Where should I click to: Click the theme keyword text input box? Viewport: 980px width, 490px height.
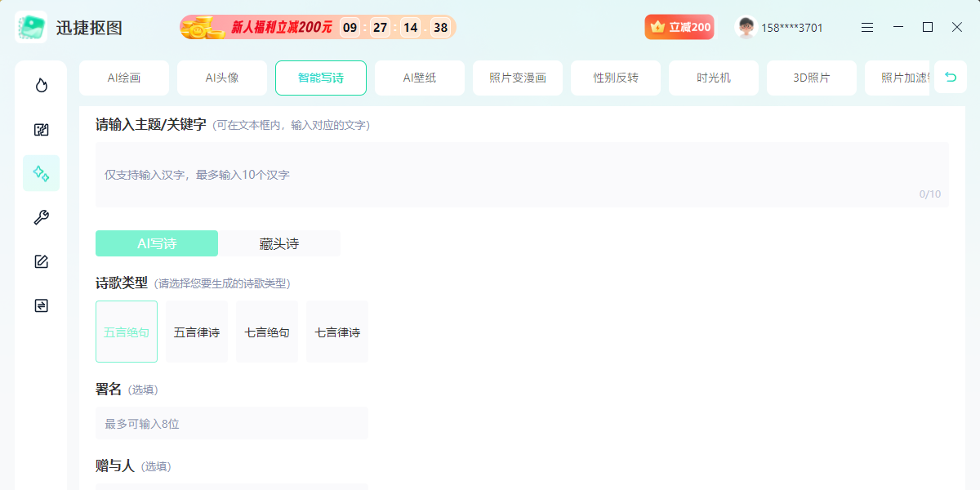pos(522,175)
